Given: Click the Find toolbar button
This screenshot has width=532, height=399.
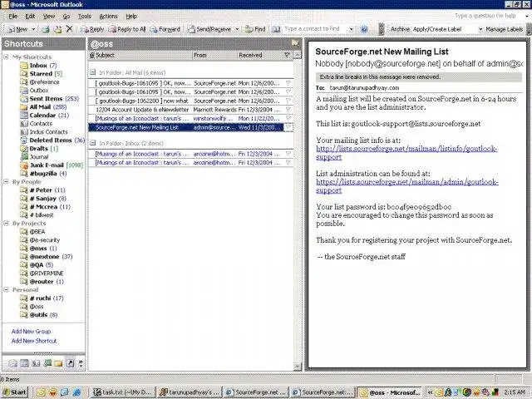Looking at the screenshot, I should click(x=255, y=29).
